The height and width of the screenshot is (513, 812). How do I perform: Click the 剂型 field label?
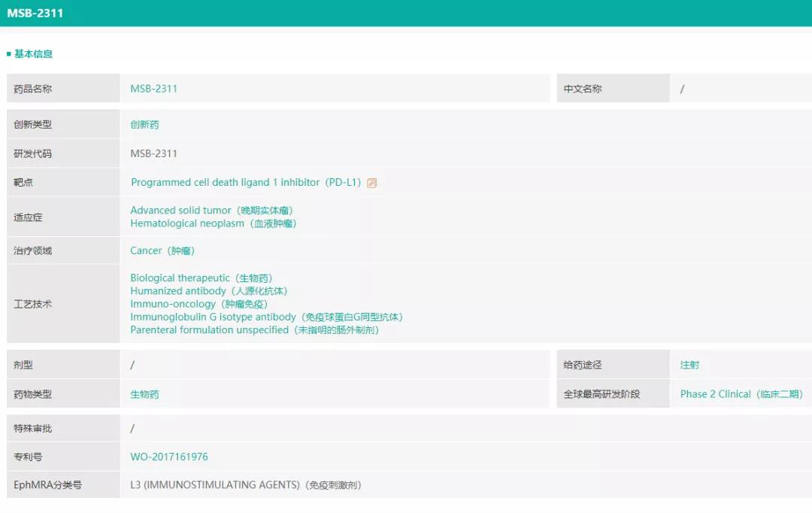click(x=23, y=365)
